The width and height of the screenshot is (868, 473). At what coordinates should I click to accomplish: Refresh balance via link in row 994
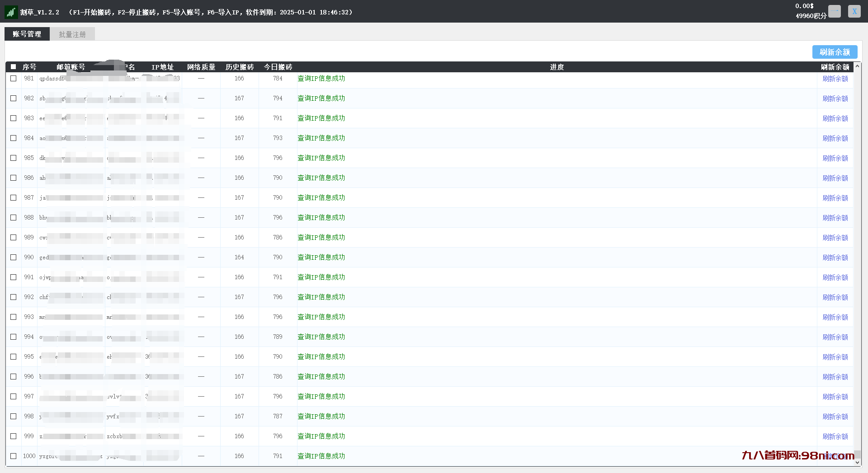[835, 337]
